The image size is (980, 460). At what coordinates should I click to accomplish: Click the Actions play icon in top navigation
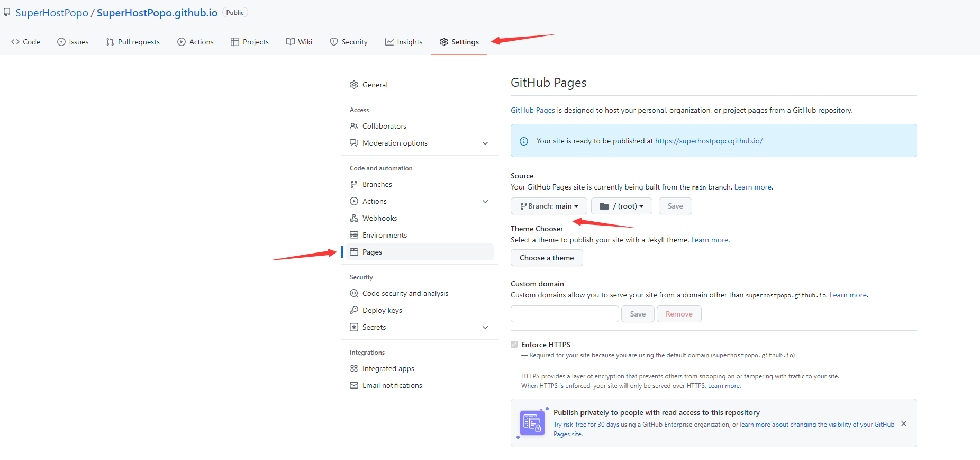coord(182,42)
